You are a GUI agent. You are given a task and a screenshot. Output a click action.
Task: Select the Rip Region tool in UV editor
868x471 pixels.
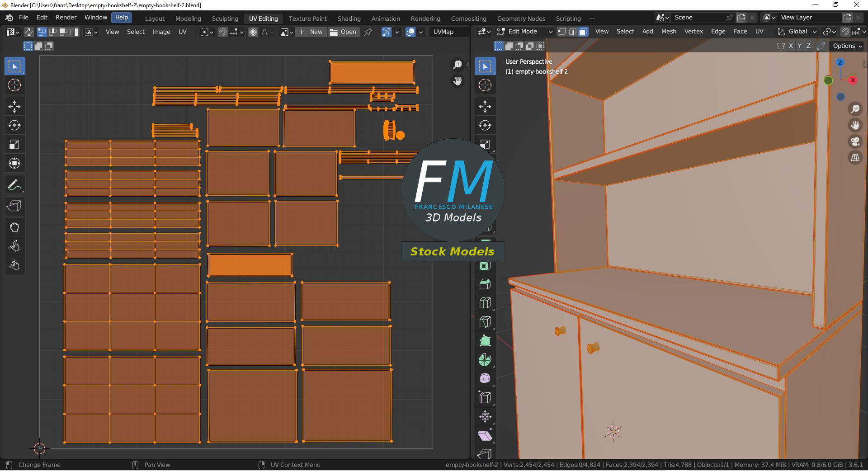coord(14,206)
